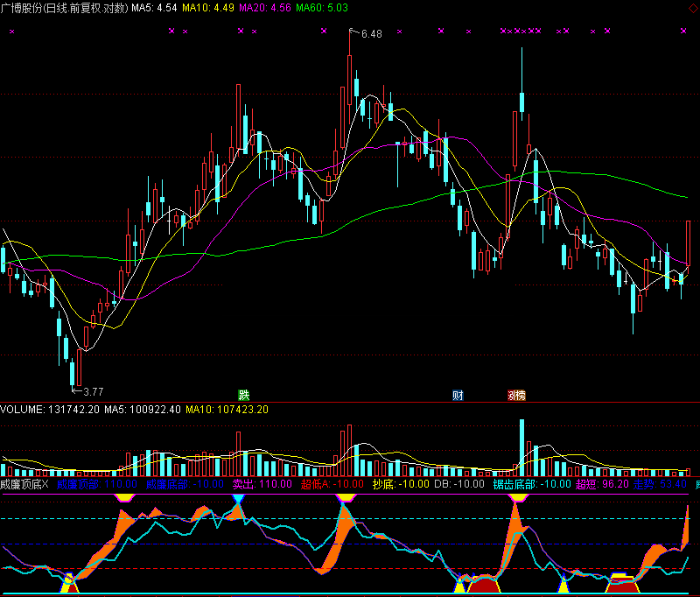This screenshot has height=597, width=700.
Task: Click the rightmost magenta × signal marker
Action: point(683,31)
